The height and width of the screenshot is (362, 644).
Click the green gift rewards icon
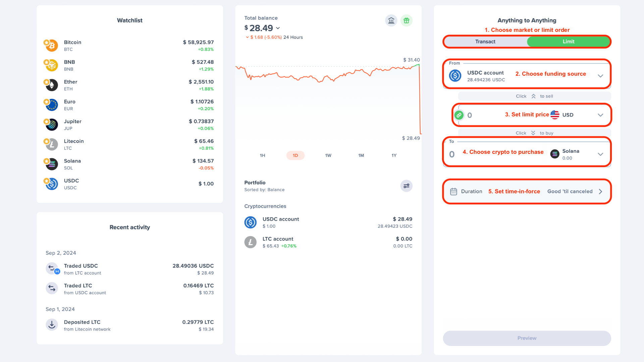pyautogui.click(x=406, y=21)
